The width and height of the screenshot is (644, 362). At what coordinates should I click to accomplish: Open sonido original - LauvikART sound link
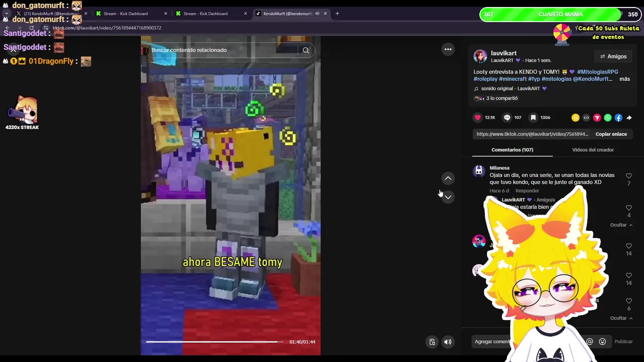[510, 88]
